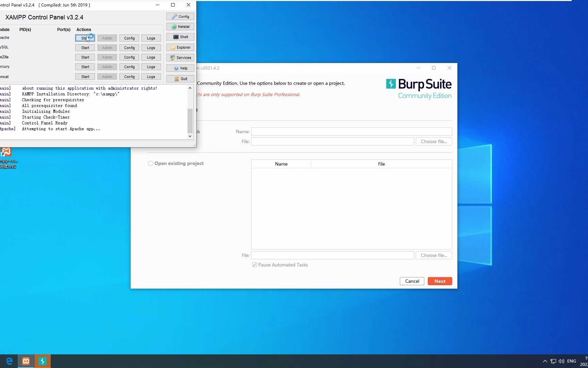View Logs for MySQL
This screenshot has height=368, width=588.
(151, 48)
